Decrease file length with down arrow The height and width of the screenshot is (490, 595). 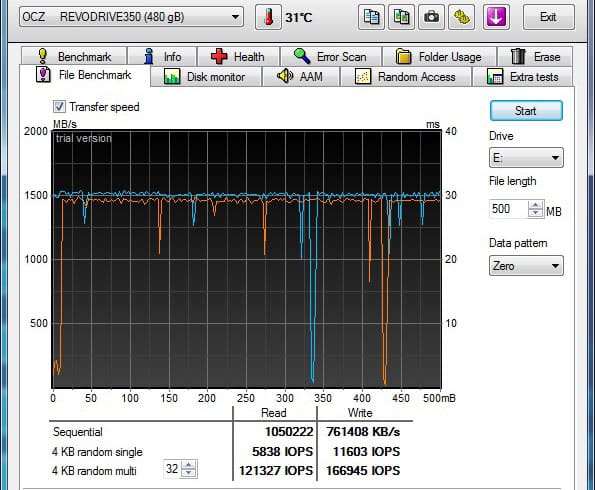pyautogui.click(x=535, y=213)
